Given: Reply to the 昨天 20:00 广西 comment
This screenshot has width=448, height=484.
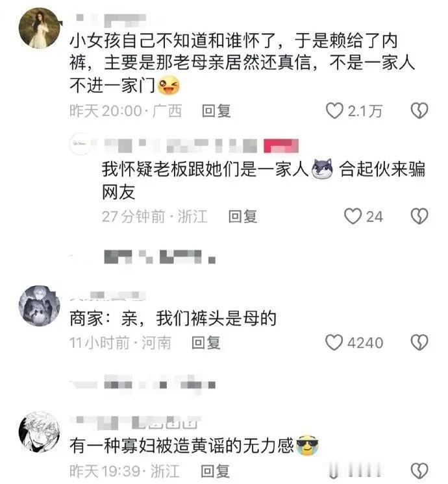Looking at the screenshot, I should pyautogui.click(x=216, y=111).
